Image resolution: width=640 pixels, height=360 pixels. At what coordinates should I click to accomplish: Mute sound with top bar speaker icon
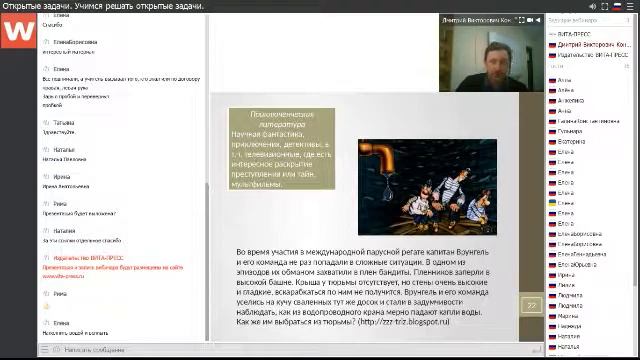click(593, 6)
